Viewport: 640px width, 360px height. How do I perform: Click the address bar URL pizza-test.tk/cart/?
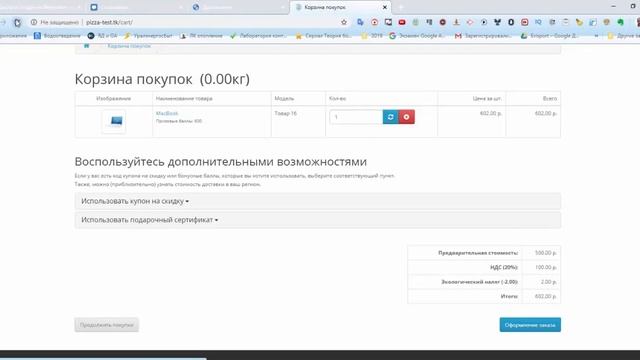[x=109, y=22]
